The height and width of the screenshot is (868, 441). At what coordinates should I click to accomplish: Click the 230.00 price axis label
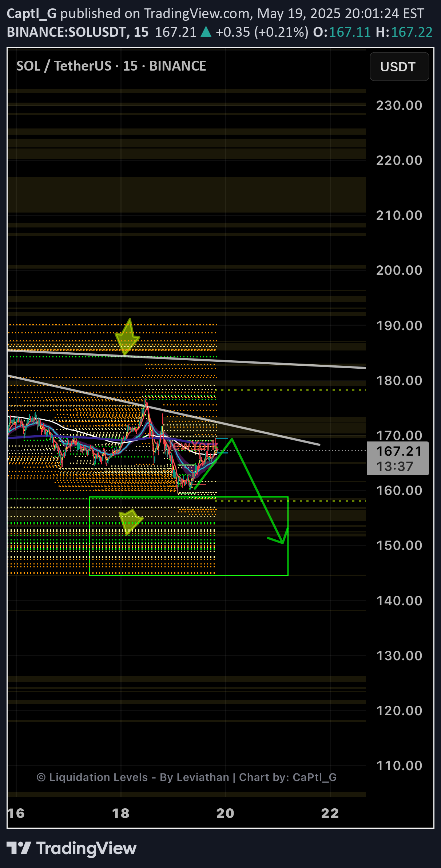point(399,106)
